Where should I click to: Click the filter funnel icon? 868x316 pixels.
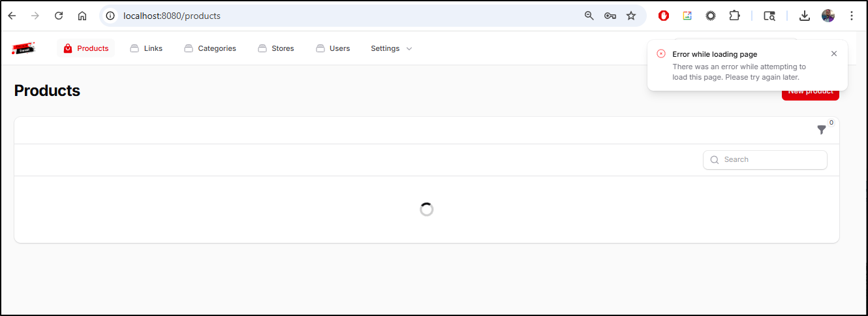click(x=821, y=130)
